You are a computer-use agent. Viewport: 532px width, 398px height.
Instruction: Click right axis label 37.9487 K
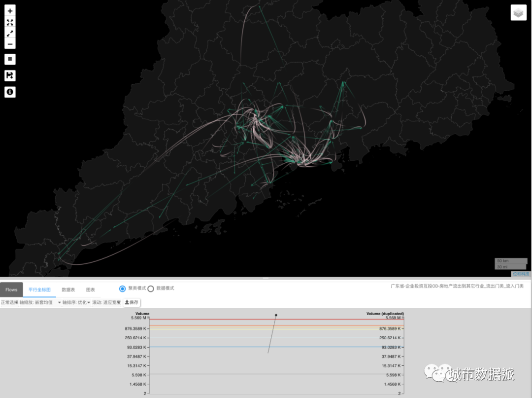(x=391, y=357)
